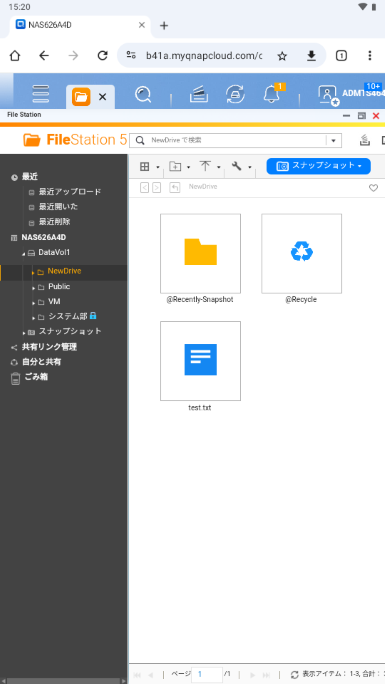Restore the File Station window
Image resolution: width=385 pixels, height=684 pixels.
coord(361,116)
